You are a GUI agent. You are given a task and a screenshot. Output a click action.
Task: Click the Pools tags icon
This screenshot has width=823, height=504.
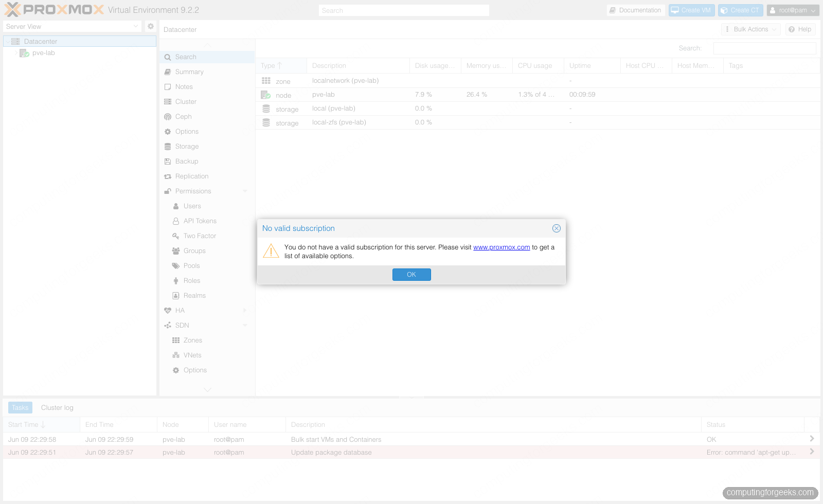176,266
